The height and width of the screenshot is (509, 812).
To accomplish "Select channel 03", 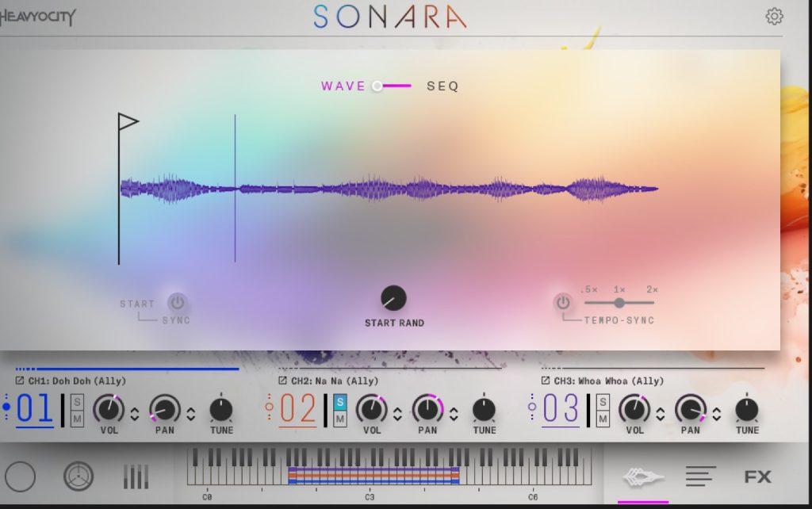I will click(561, 409).
